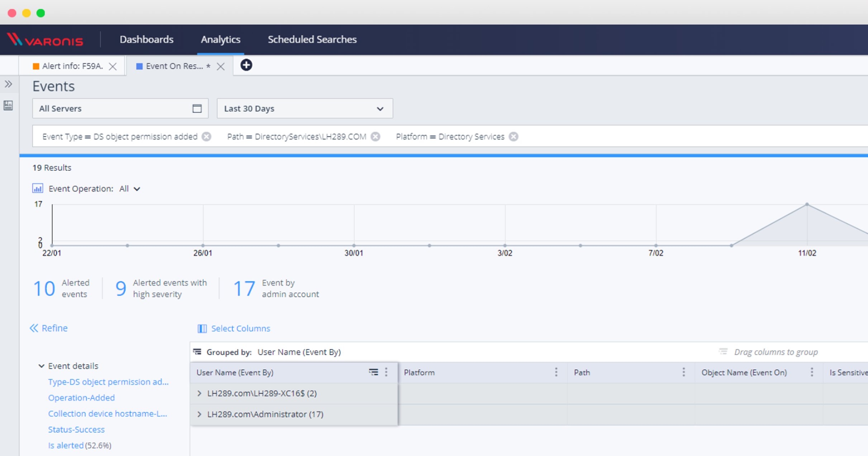The image size is (868, 456).
Task: Open the Last 30 Days dropdown
Action: coord(379,108)
